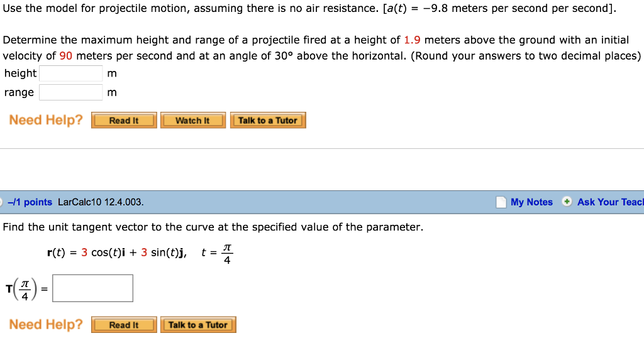Click the red 3 before cos(t)
Viewport: 644px width, 348px height.
click(84, 253)
